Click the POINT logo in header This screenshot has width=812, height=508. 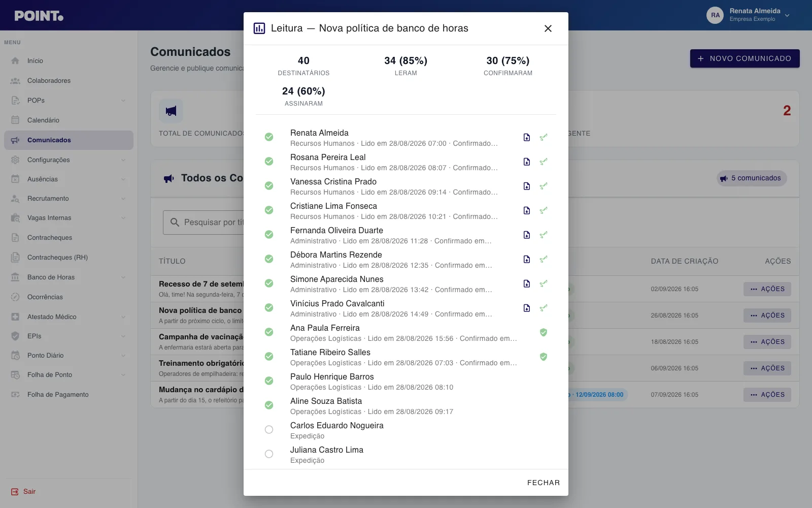39,16
